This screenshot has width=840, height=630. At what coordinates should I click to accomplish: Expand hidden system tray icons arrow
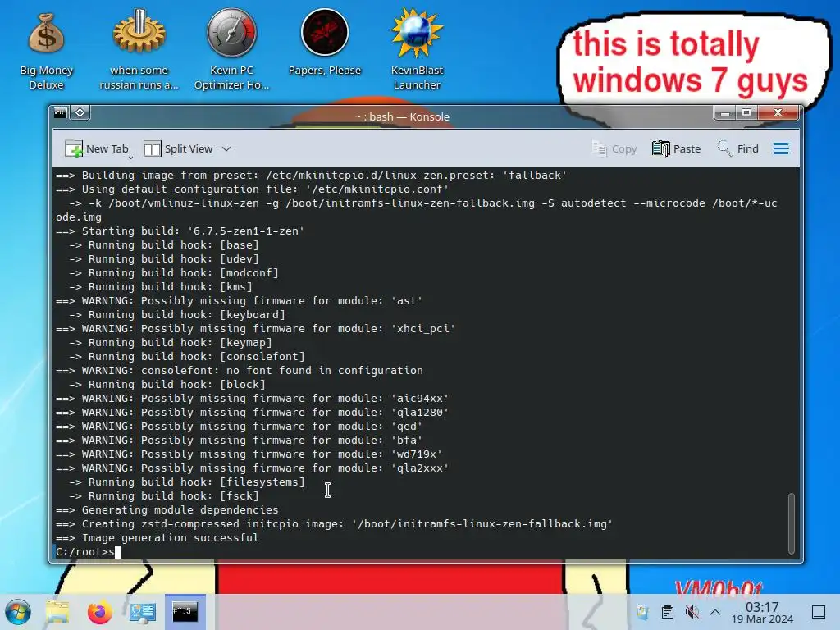click(715, 612)
